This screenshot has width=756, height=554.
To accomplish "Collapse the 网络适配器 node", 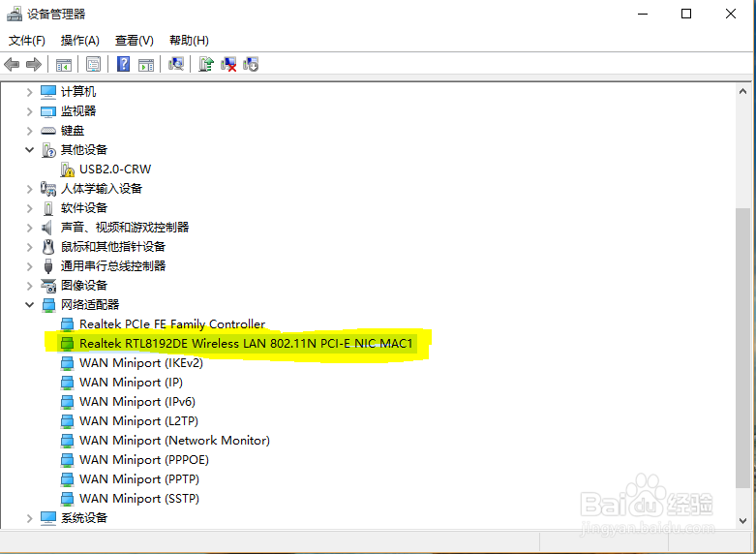I will tap(29, 304).
